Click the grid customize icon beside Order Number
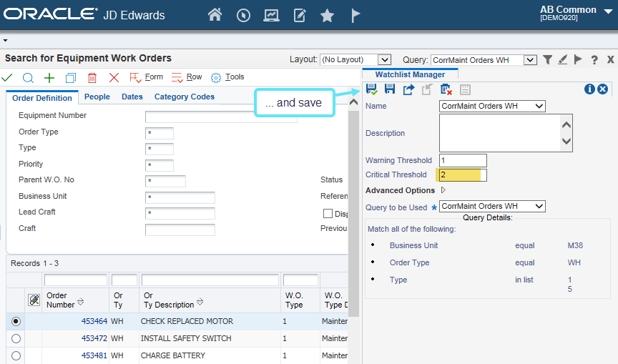The width and height of the screenshot is (618, 364). click(34, 300)
